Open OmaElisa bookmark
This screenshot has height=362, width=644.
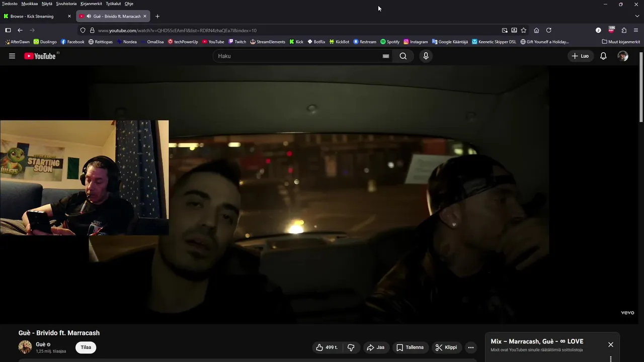point(152,42)
